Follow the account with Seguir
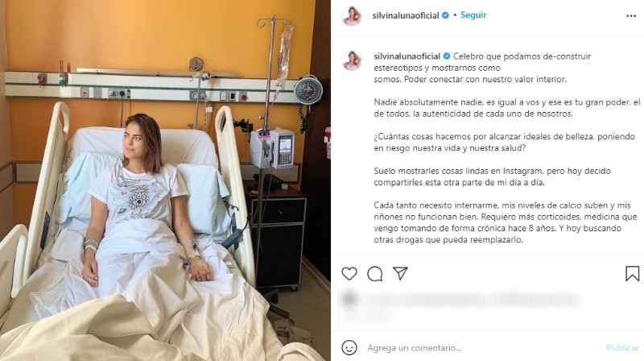 473,15
